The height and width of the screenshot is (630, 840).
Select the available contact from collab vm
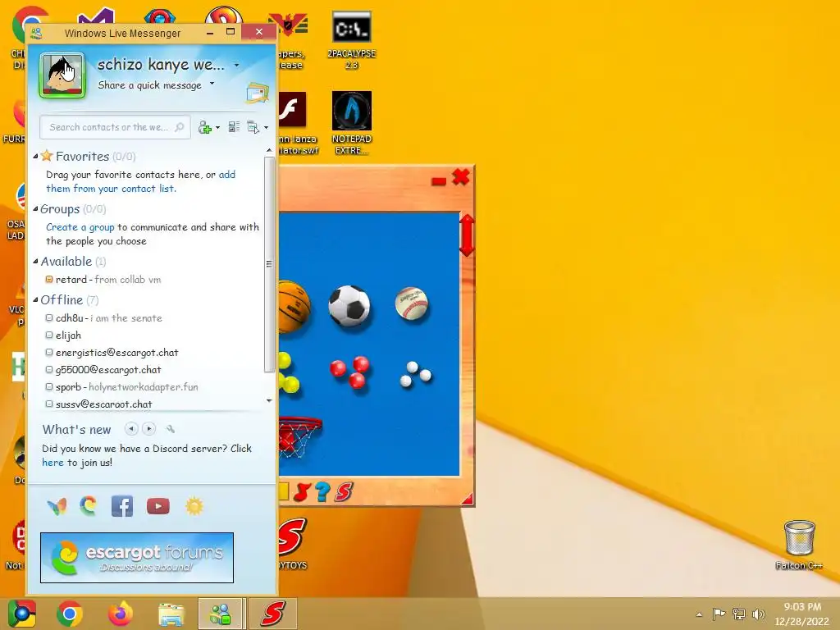point(103,280)
